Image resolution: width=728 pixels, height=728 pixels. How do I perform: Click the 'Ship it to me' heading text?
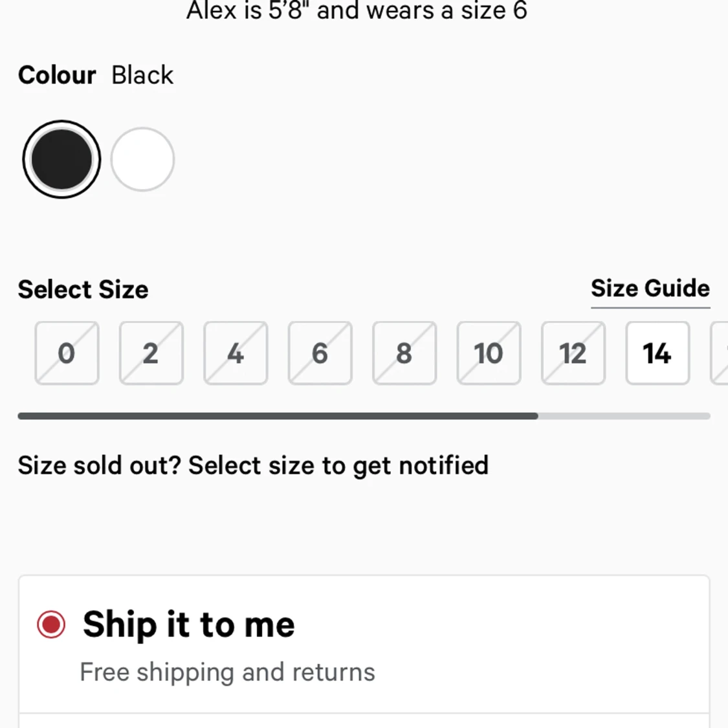click(188, 624)
